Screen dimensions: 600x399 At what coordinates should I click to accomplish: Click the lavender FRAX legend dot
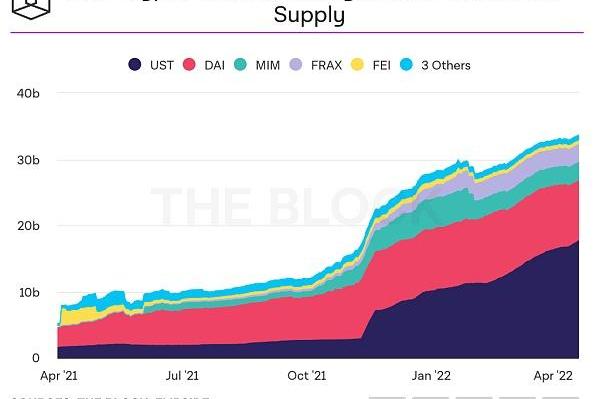(295, 64)
